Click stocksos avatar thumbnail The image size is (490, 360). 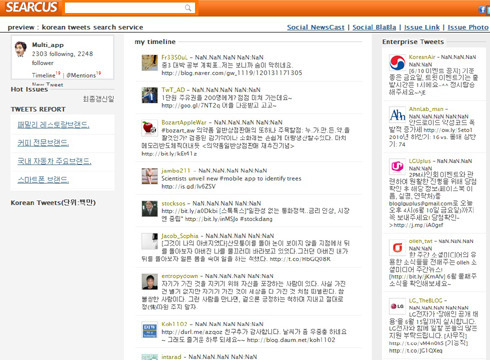click(150, 209)
